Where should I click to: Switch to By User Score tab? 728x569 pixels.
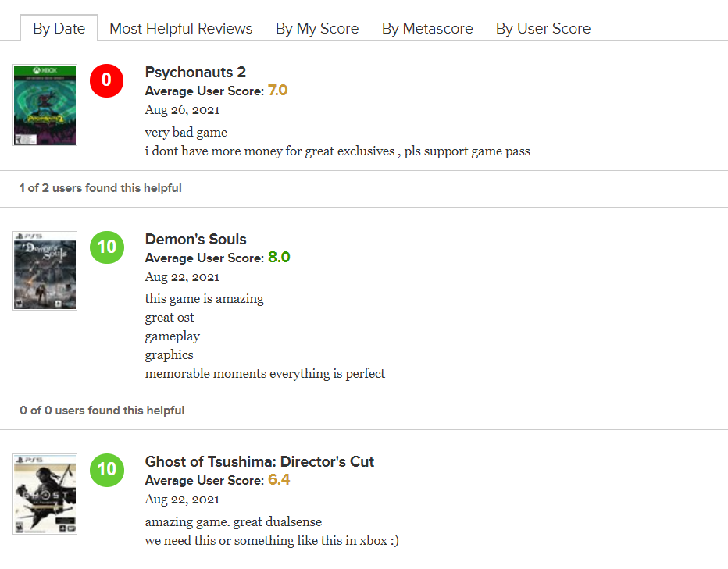pos(543,28)
